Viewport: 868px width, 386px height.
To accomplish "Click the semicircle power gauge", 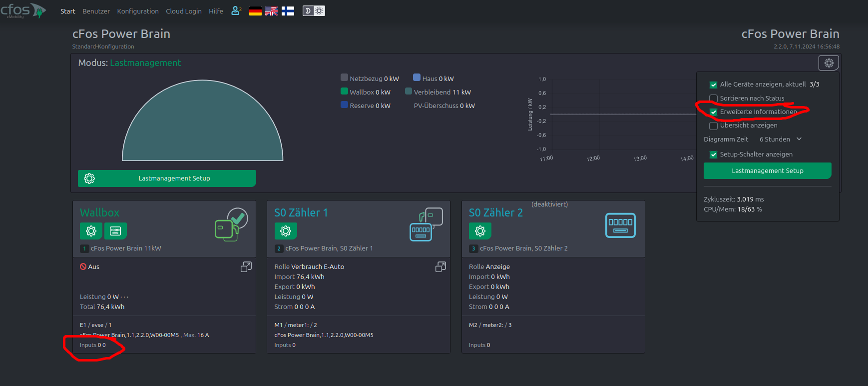I will [x=203, y=120].
